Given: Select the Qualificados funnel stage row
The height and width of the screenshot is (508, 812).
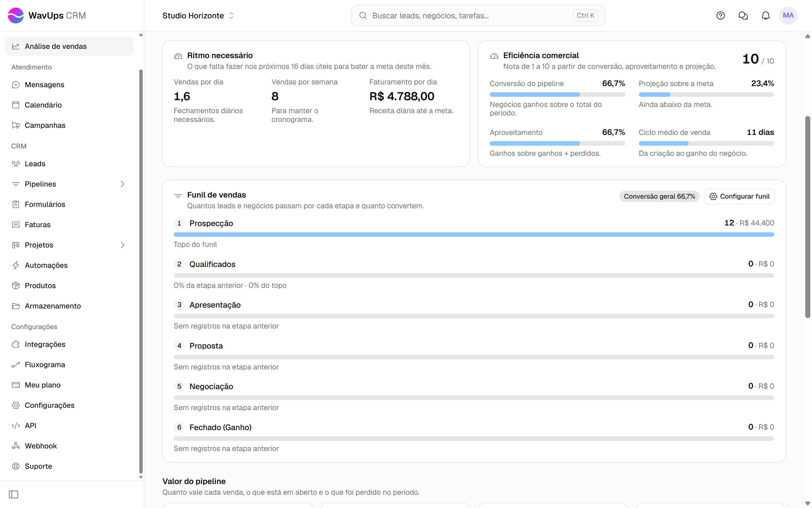Looking at the screenshot, I should coord(474,274).
